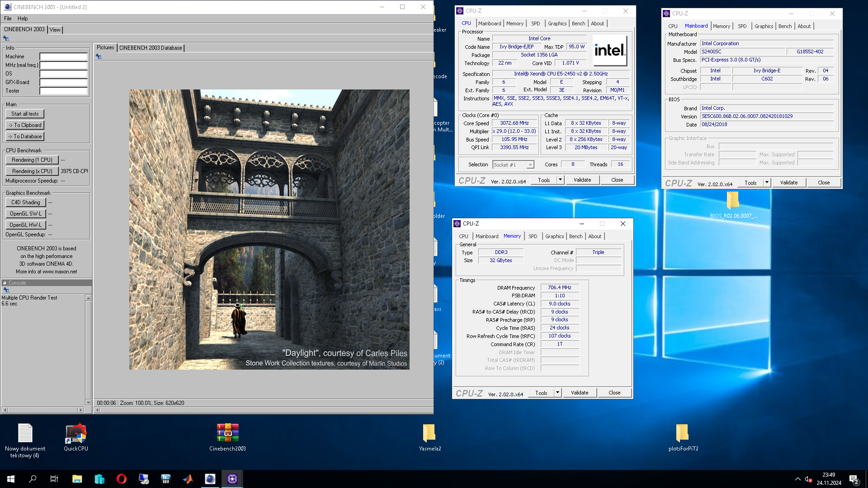868x488 pixels.
Task: Open Cinebench2003 WinRAR archive icon
Action: 227,437
